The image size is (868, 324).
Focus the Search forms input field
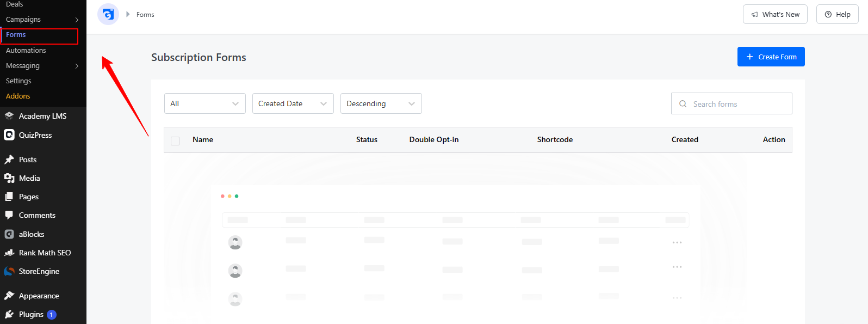[731, 103]
